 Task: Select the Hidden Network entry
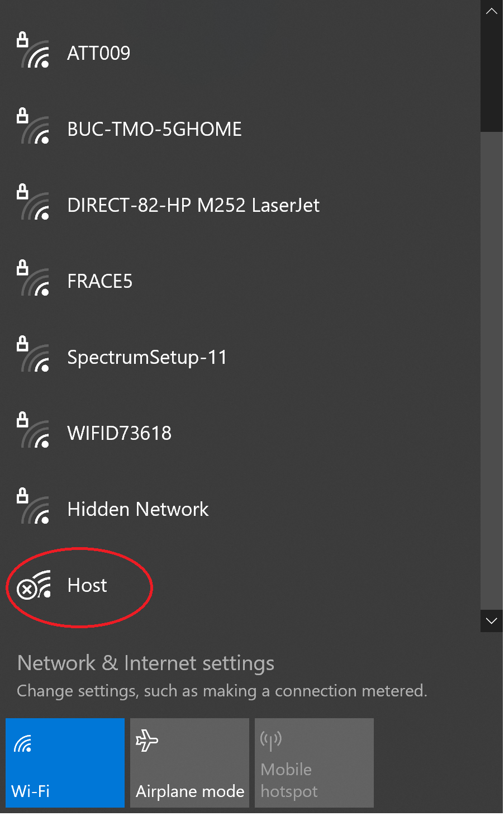point(137,509)
